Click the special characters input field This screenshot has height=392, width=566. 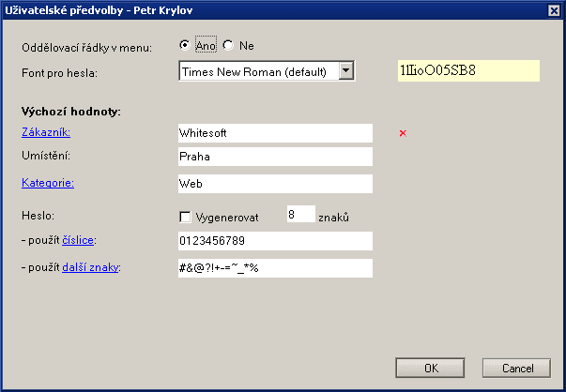point(274,268)
